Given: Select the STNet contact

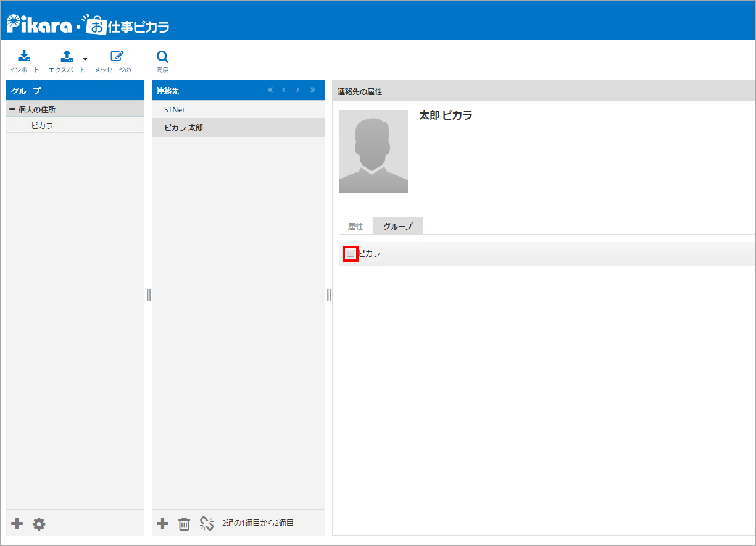Looking at the screenshot, I should pyautogui.click(x=238, y=110).
